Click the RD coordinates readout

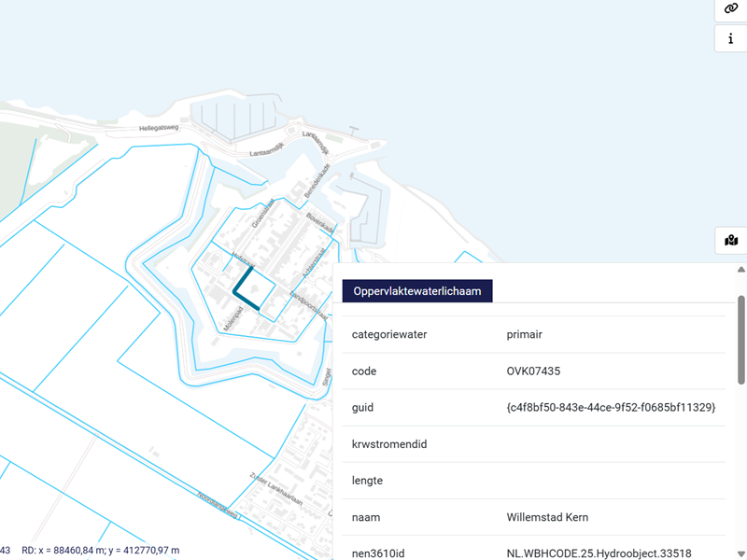pos(100,551)
